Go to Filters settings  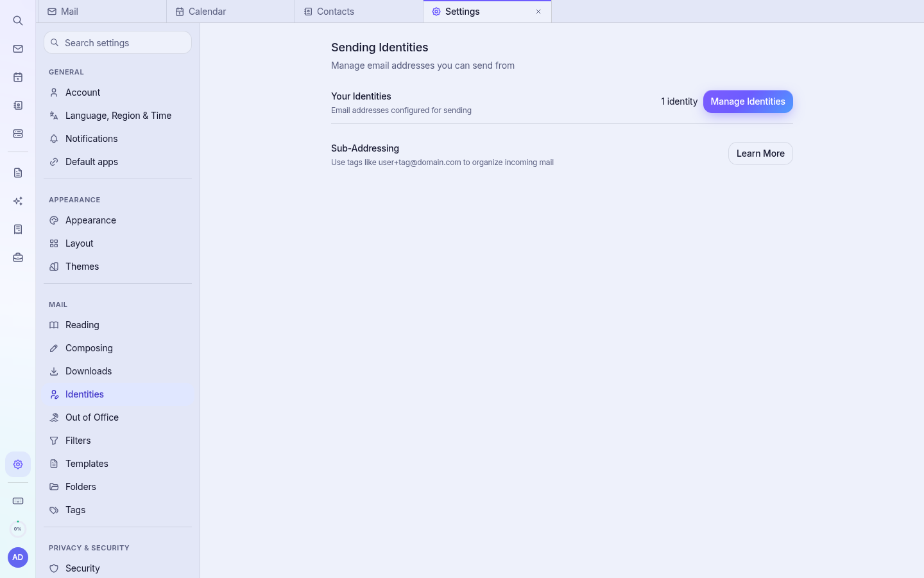coord(118,441)
